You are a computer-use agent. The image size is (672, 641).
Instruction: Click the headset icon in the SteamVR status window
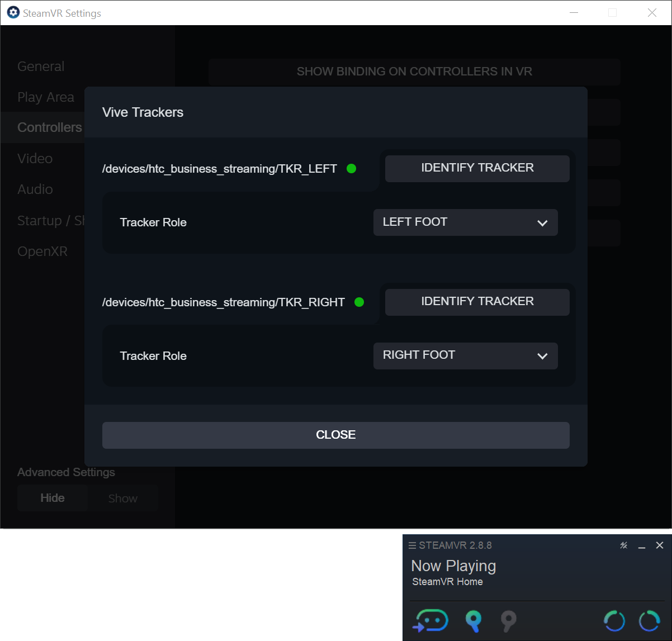430,621
